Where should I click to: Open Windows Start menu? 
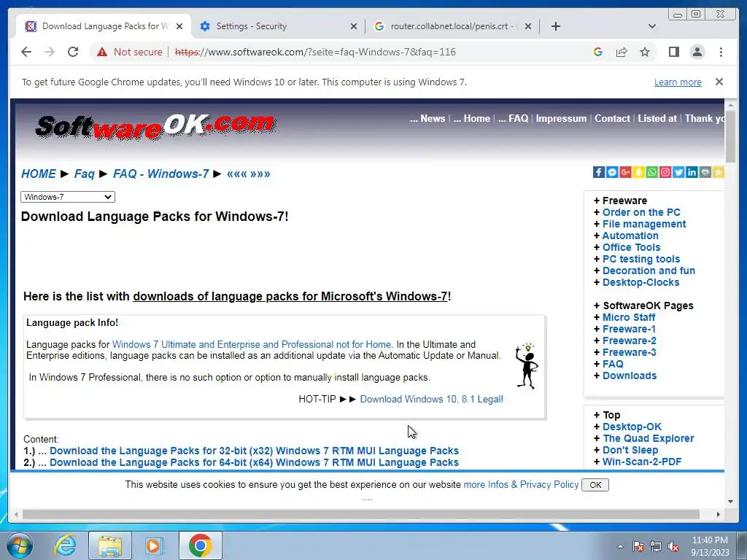click(x=19, y=545)
